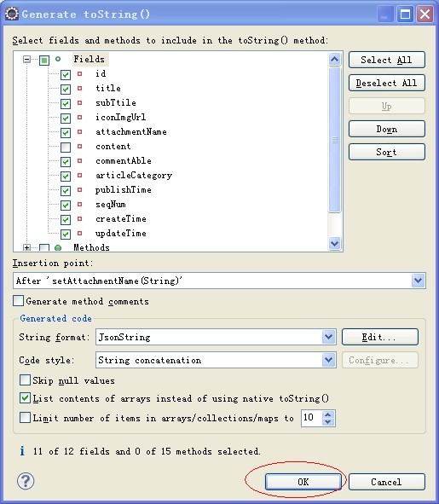439x504 pixels.
Task: Confirm with the OK button
Action: tap(303, 482)
